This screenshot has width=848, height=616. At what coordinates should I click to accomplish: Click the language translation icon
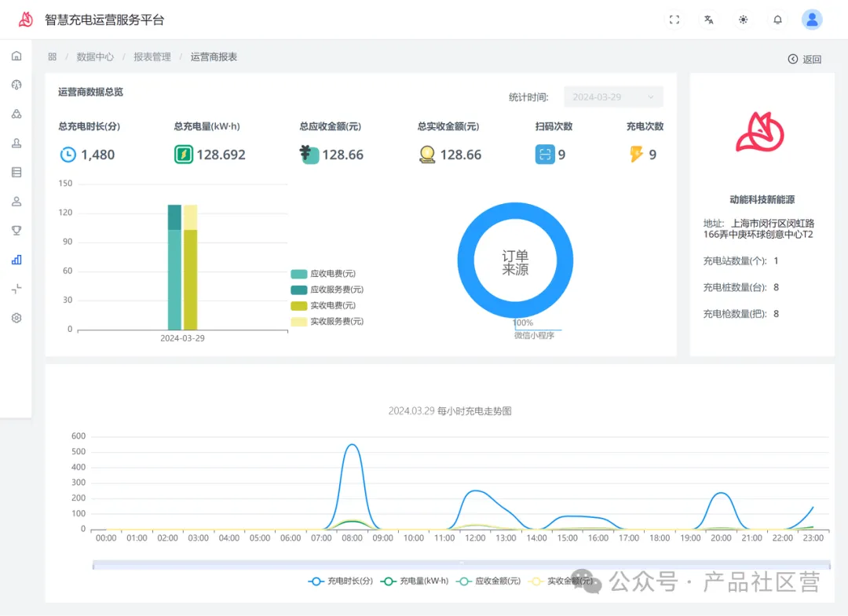708,20
